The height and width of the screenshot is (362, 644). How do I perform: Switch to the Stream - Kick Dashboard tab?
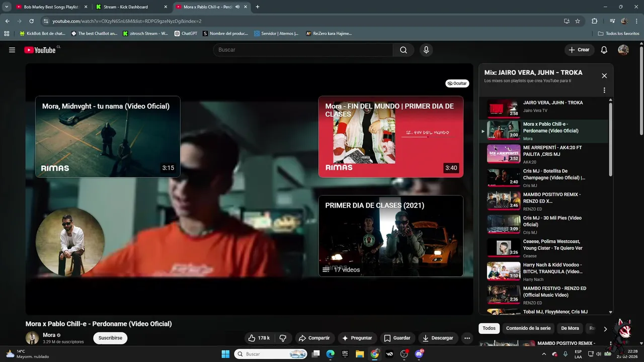(132, 7)
